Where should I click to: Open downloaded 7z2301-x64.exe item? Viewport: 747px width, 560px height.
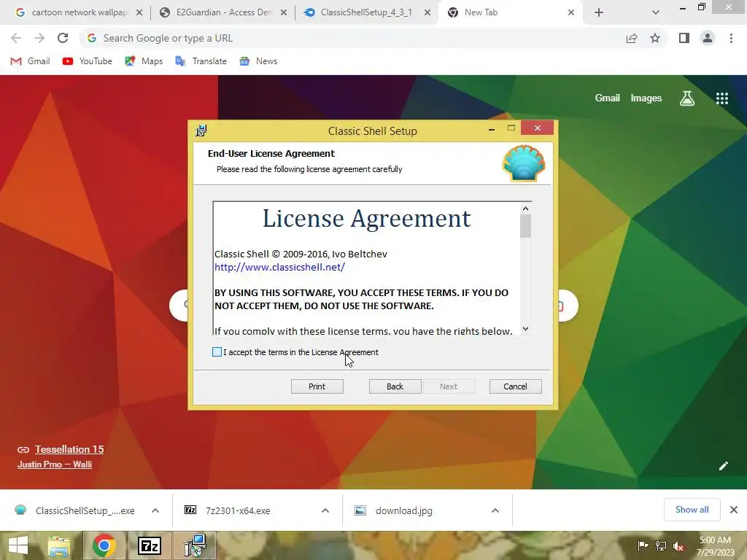click(x=228, y=510)
